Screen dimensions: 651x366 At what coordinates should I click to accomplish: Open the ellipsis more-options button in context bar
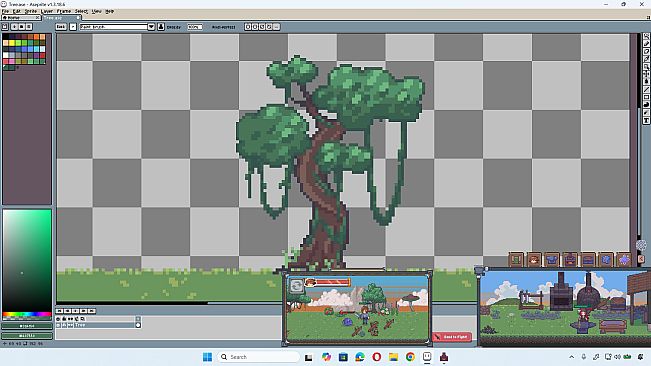(x=276, y=27)
